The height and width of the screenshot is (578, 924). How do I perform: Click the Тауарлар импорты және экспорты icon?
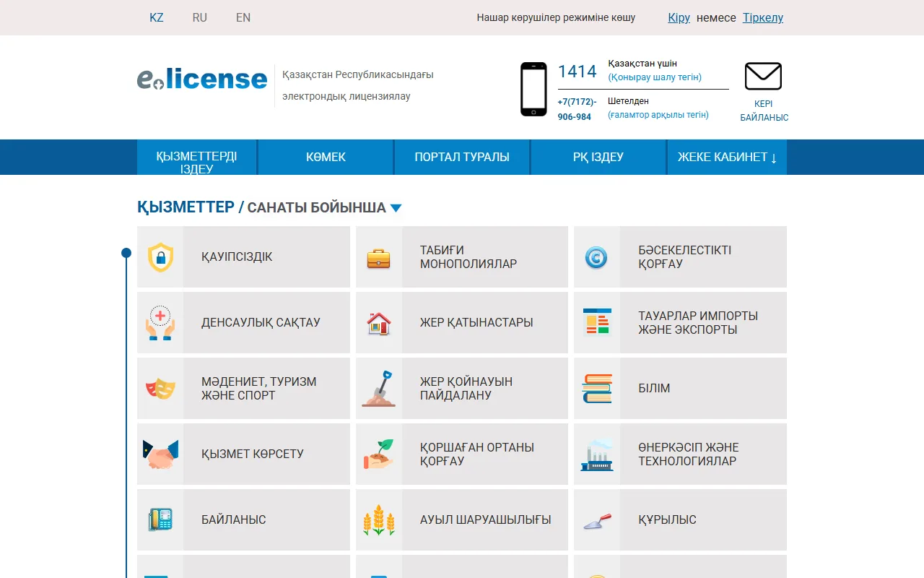(x=597, y=322)
